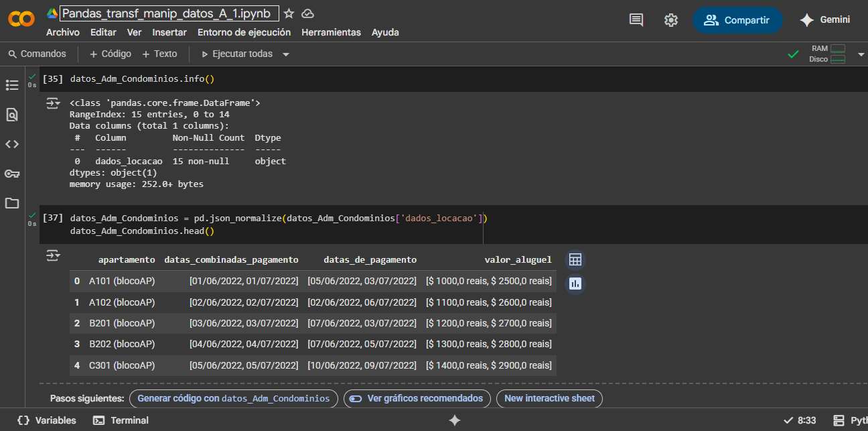Click the suggest charts icon
868x431 pixels.
tap(575, 284)
